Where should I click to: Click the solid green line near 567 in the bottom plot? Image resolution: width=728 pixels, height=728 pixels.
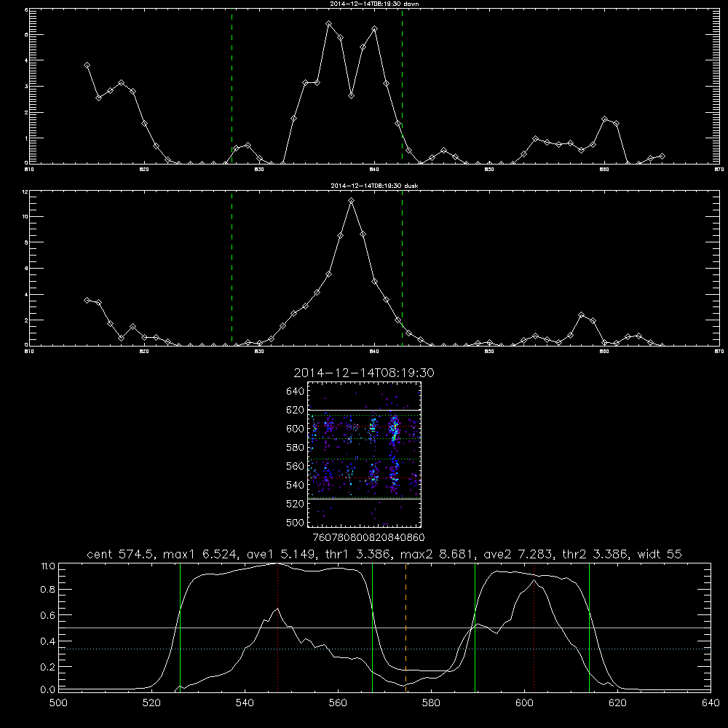point(372,628)
